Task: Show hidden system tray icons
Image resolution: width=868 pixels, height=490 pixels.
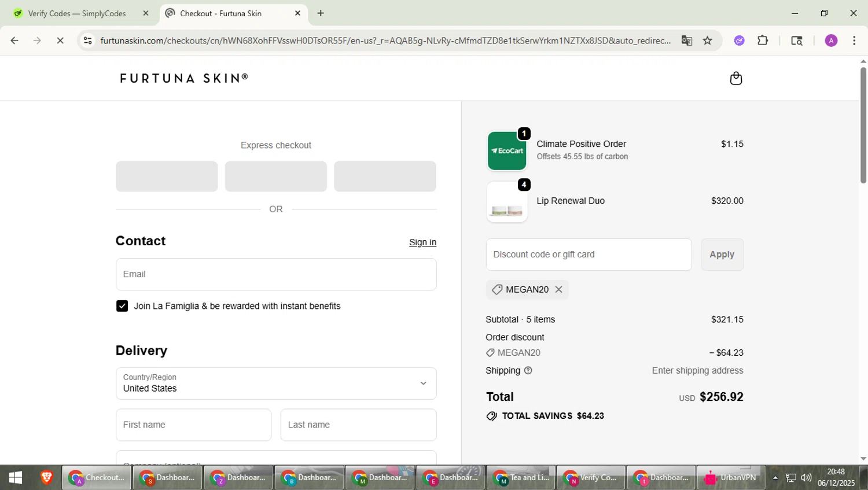Action: 775,478
